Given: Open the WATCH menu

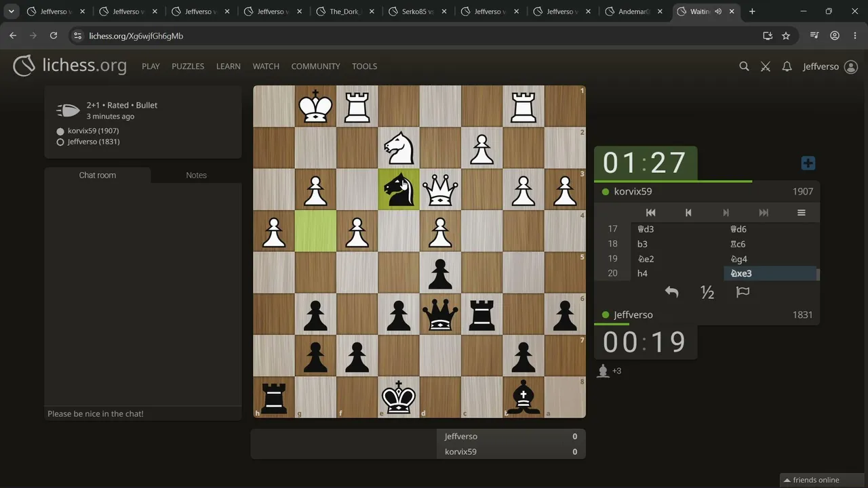Looking at the screenshot, I should 266,66.
